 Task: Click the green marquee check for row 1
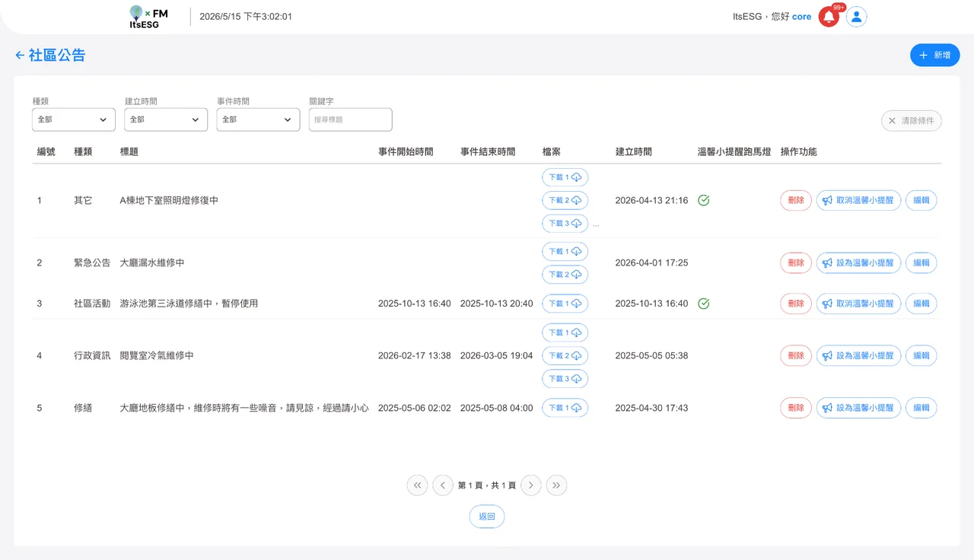pyautogui.click(x=704, y=201)
